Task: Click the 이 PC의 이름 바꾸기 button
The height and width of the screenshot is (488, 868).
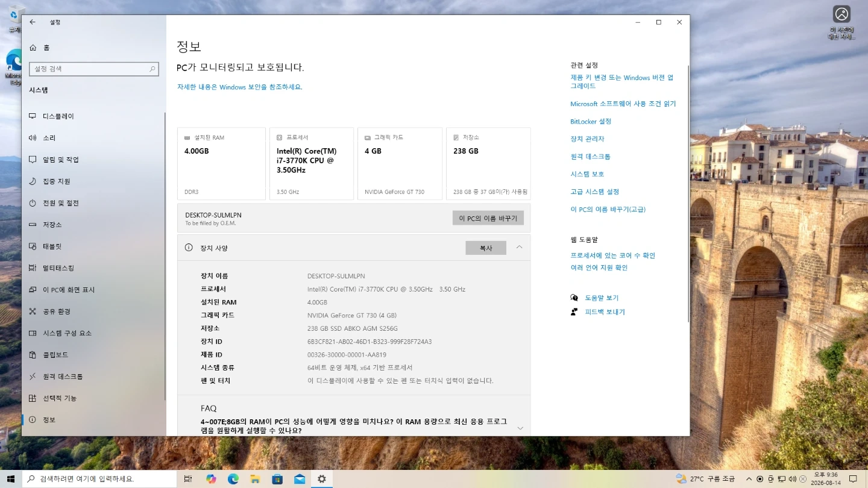Action: [x=488, y=218]
